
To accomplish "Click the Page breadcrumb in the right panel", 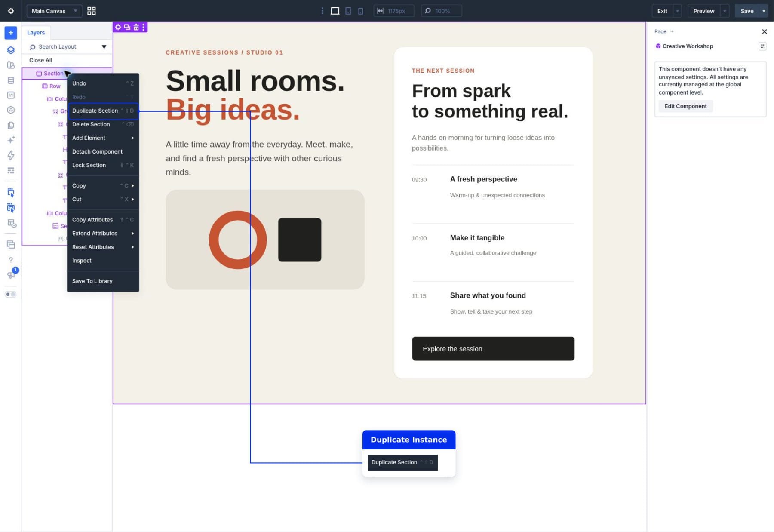I will coord(660,31).
